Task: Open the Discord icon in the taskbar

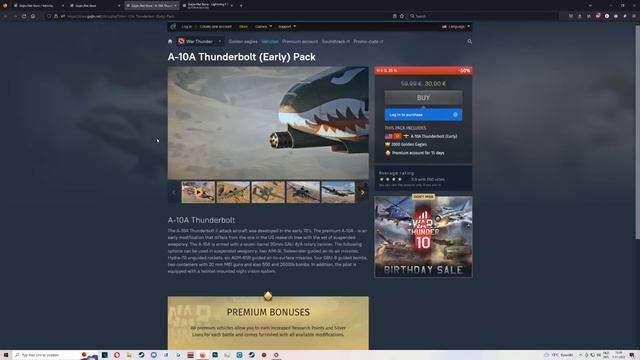Action: pyautogui.click(x=153, y=355)
